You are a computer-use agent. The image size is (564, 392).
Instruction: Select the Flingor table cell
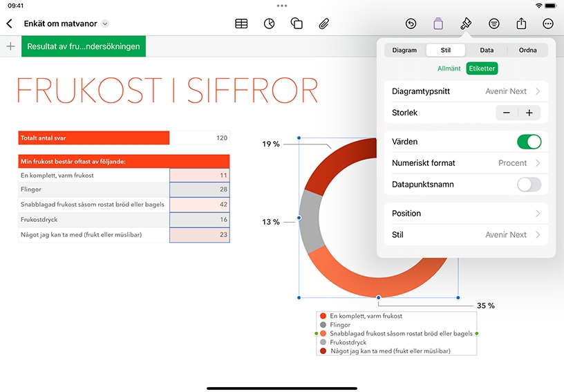[93, 189]
